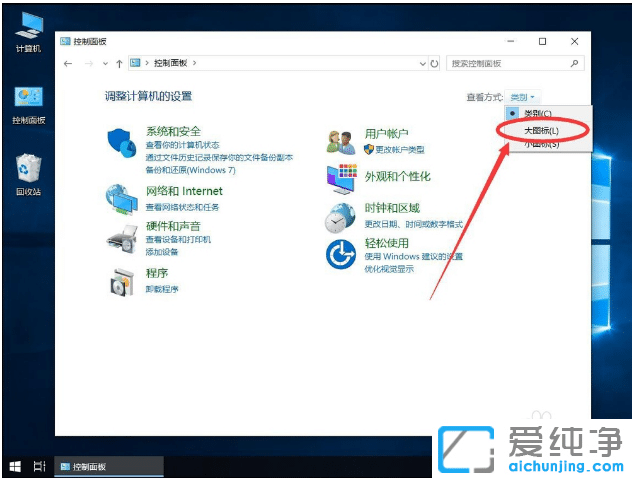Minimize the 控制面板 window
This screenshot has width=632, height=479.
(511, 42)
